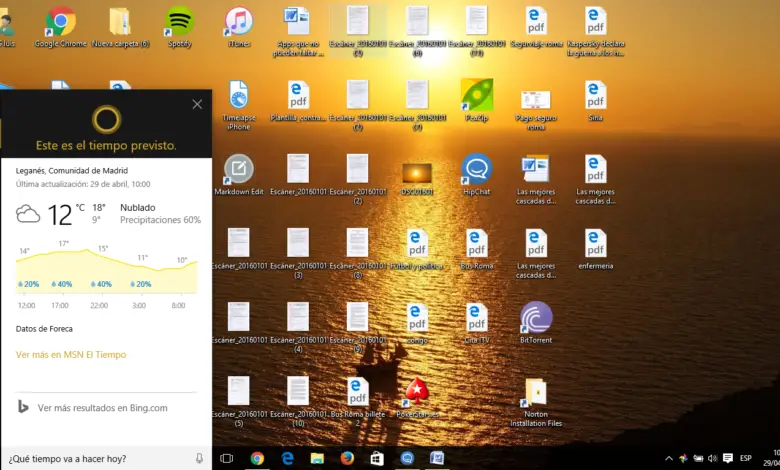Open the Bus Roma PDF file
The height and width of the screenshot is (470, 780).
point(477,249)
